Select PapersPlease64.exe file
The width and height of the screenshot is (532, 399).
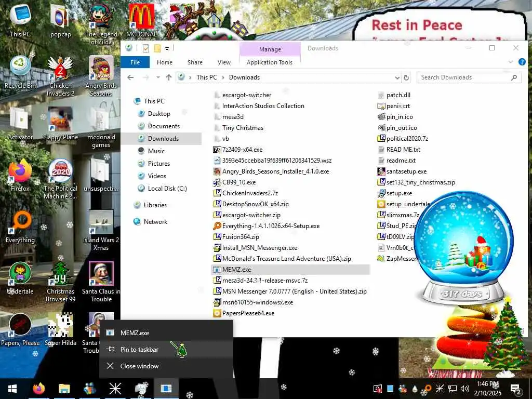pos(248,313)
